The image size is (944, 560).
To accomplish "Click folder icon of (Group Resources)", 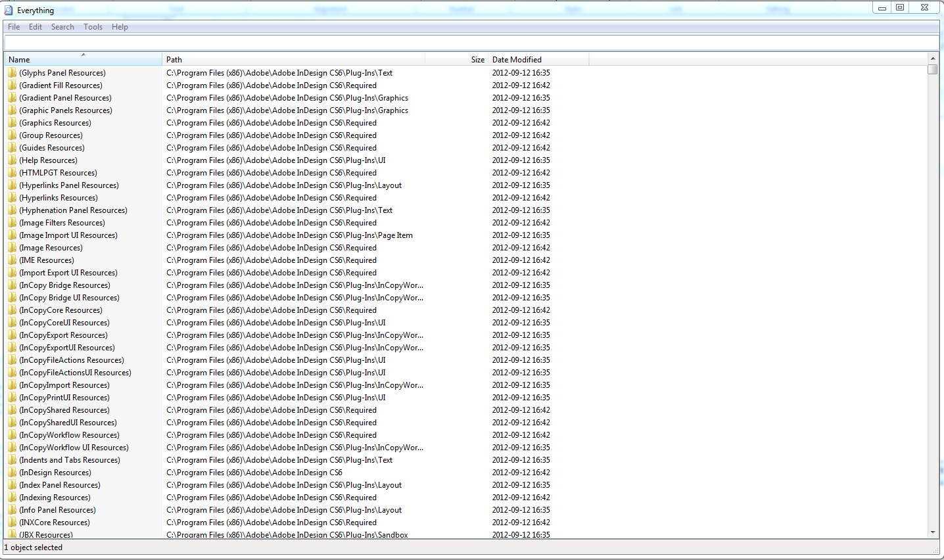I will point(12,135).
